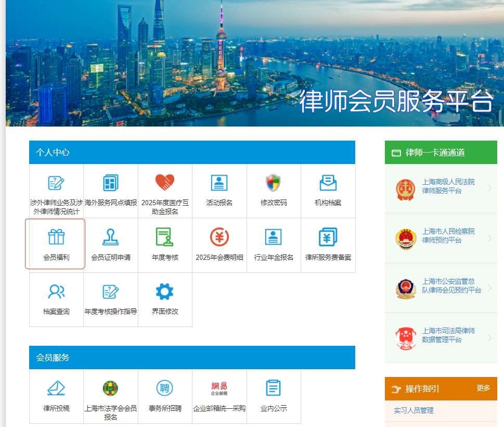Open 年度考核 annual review icon
The image size is (504, 427).
coord(165,237)
